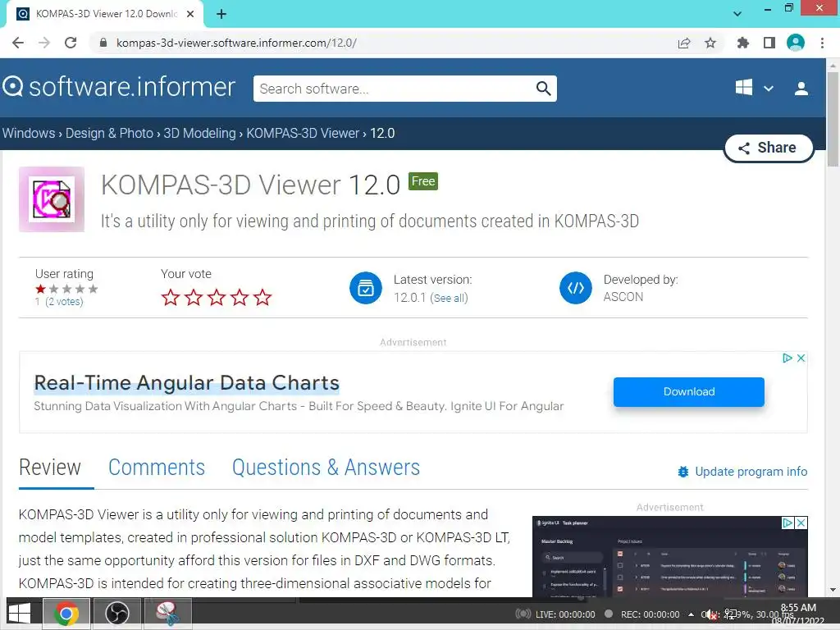
Task: Submit search with magnifier icon
Action: [x=544, y=89]
